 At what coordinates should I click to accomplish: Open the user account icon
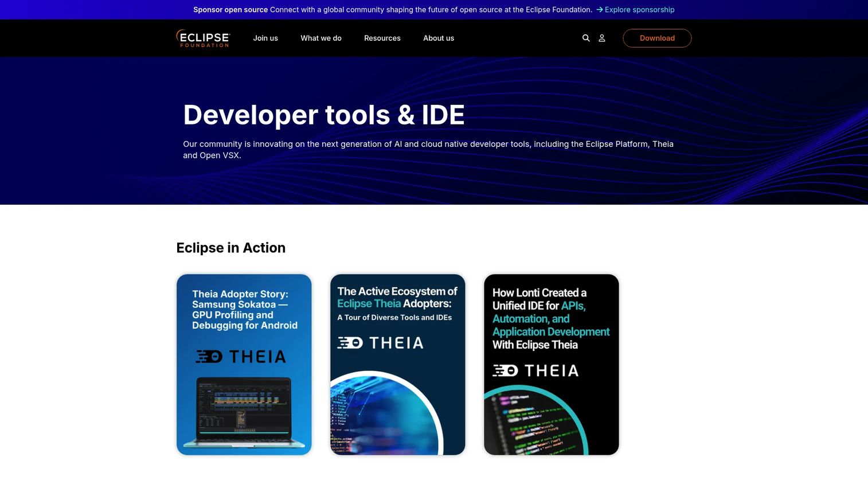(x=602, y=38)
